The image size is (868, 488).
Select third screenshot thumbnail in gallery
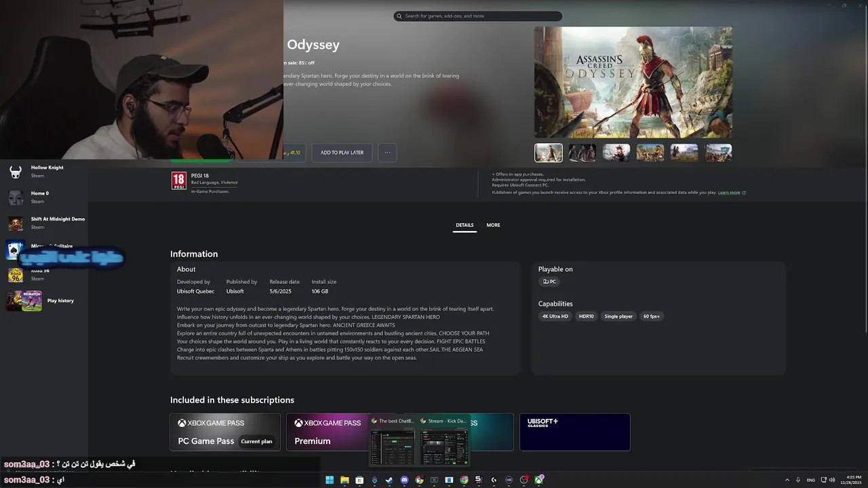[616, 152]
